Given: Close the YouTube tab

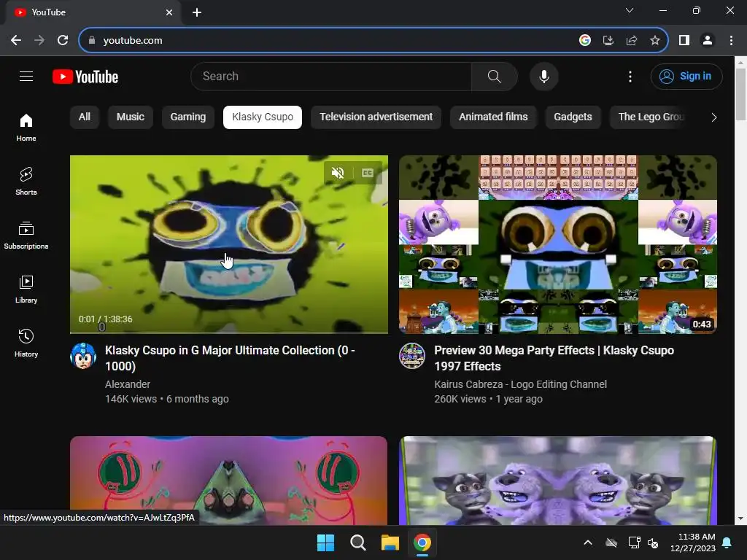Looking at the screenshot, I should click(x=169, y=12).
